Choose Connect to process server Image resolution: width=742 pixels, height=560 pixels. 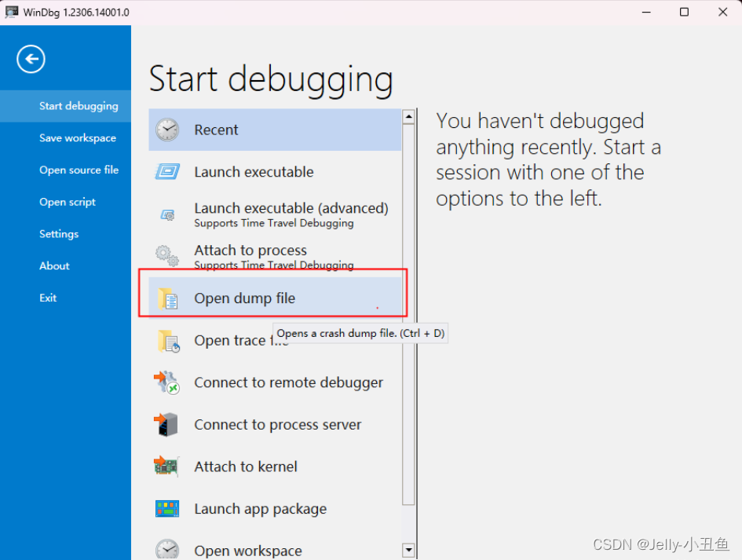pos(275,425)
